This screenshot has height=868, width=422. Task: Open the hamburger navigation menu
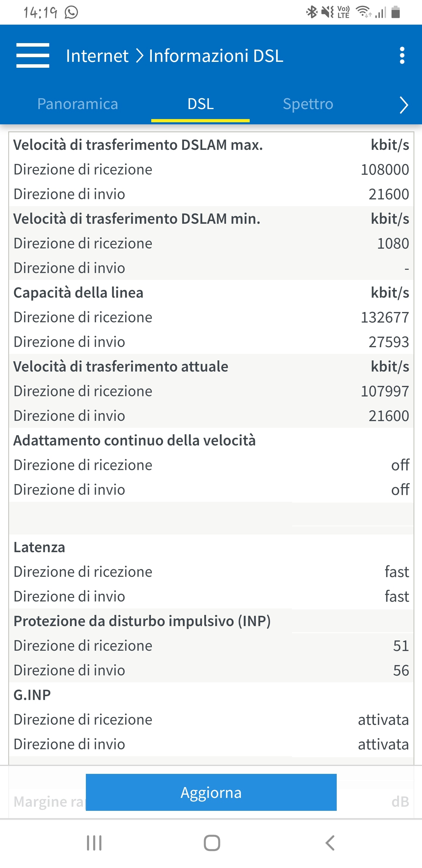33,56
